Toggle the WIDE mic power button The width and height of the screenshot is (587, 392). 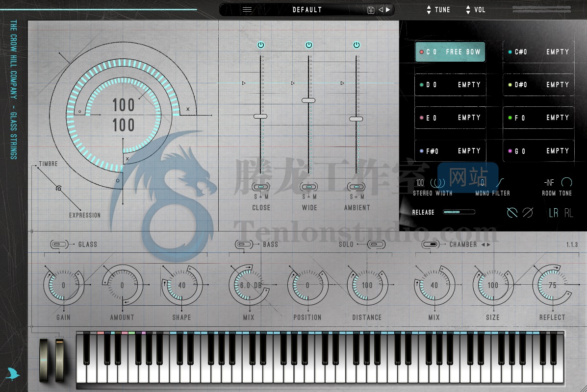[x=309, y=45]
